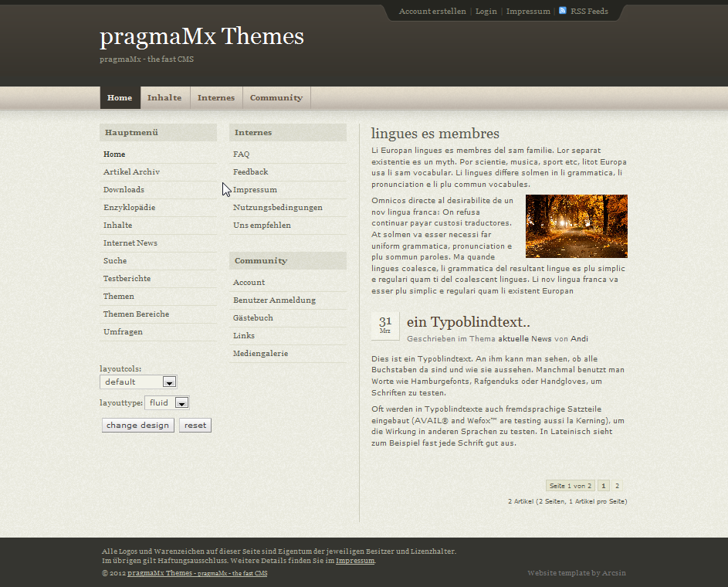Open RSS Feeds link
The image size is (728, 587).
pyautogui.click(x=589, y=11)
